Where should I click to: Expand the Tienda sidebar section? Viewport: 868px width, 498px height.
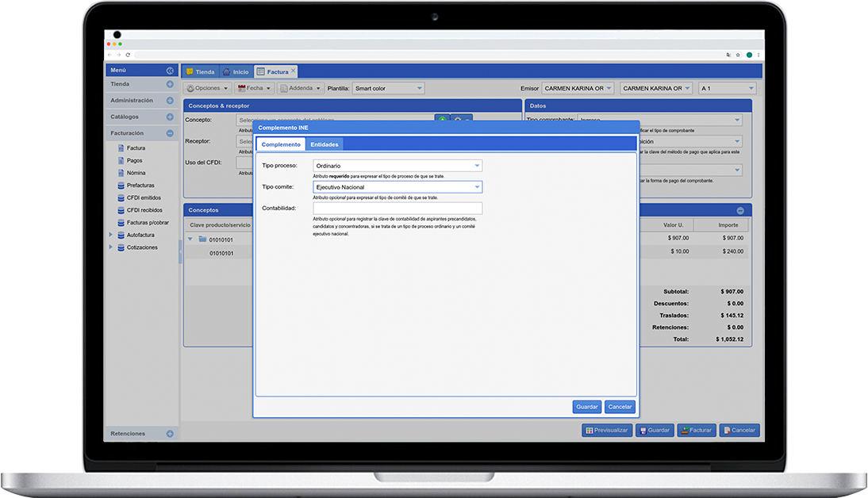coord(170,84)
